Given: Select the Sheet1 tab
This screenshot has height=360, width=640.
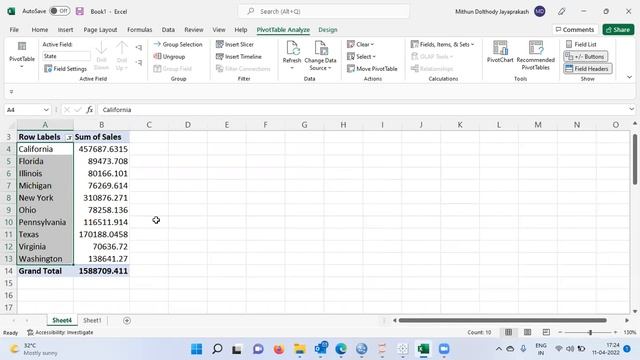Looking at the screenshot, I should (92, 320).
